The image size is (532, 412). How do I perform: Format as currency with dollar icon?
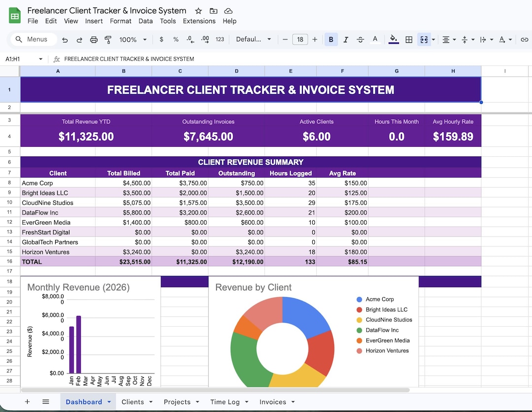[162, 39]
